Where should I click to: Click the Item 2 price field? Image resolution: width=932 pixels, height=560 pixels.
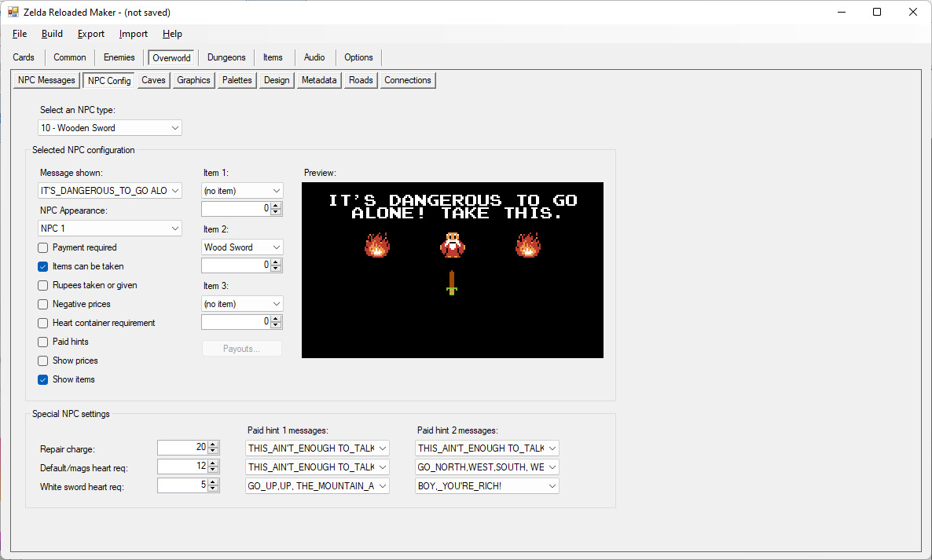pos(236,265)
